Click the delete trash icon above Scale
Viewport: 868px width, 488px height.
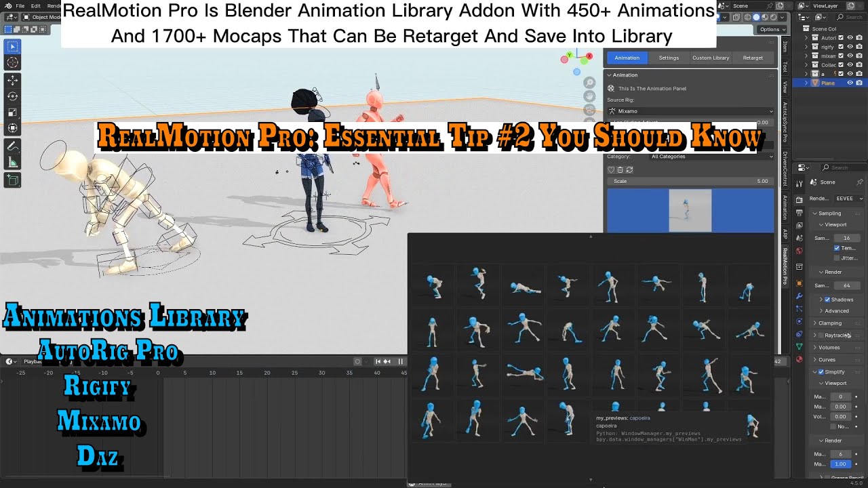coord(620,170)
